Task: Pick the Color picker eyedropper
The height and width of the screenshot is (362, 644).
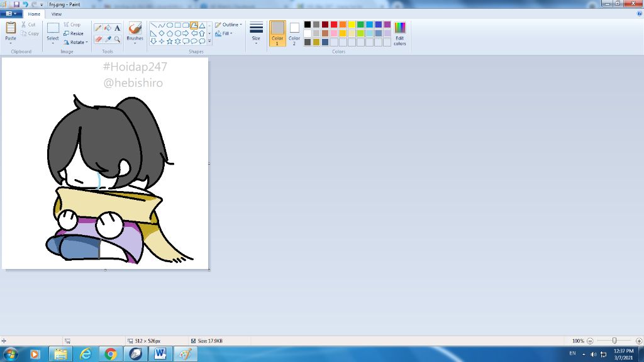Action: coord(108,39)
